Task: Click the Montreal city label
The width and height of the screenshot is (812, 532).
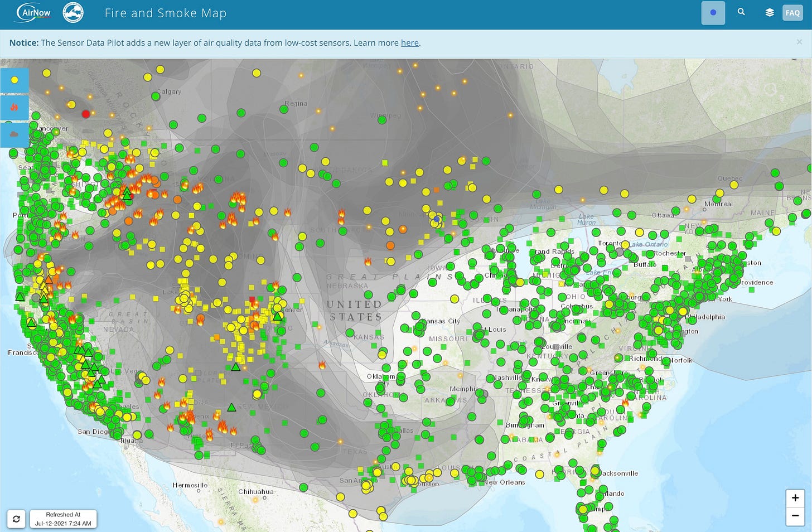Action: [718, 204]
